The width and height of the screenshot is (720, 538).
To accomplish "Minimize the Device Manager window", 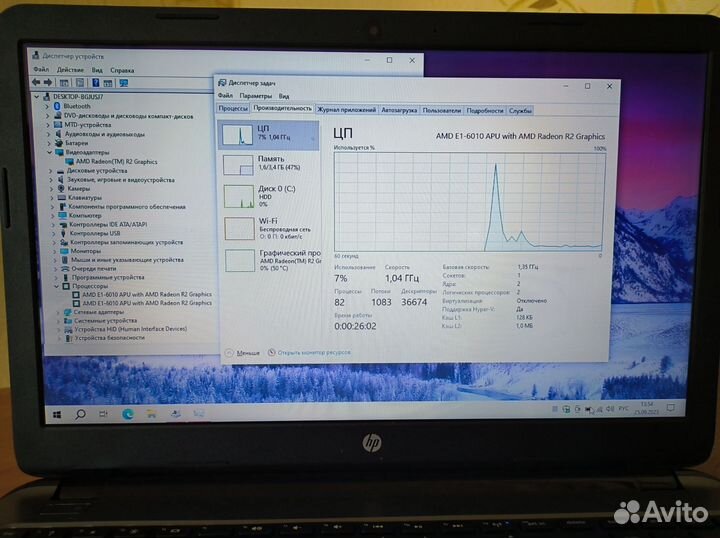I will 367,60.
